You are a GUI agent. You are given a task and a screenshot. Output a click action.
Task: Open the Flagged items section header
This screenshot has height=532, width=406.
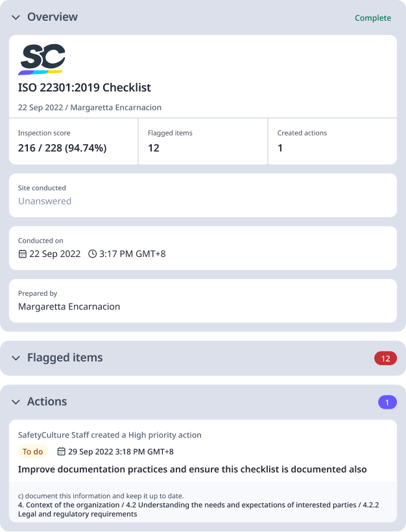pos(203,358)
